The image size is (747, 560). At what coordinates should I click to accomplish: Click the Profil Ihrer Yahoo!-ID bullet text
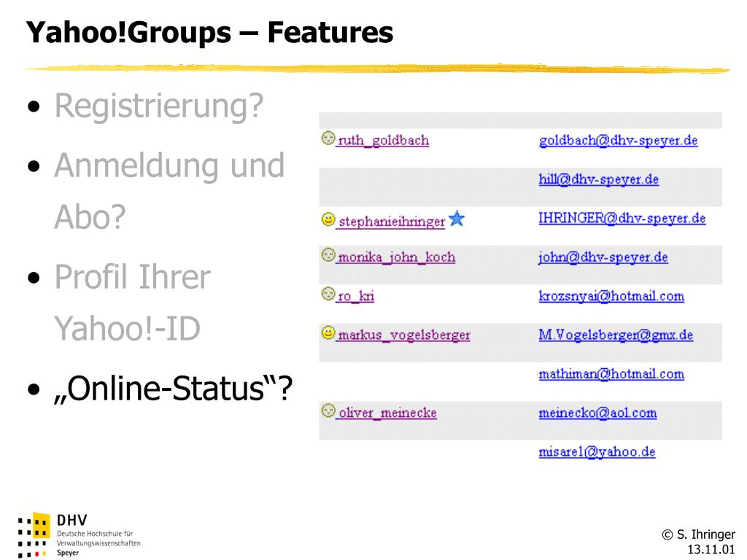tap(133, 303)
